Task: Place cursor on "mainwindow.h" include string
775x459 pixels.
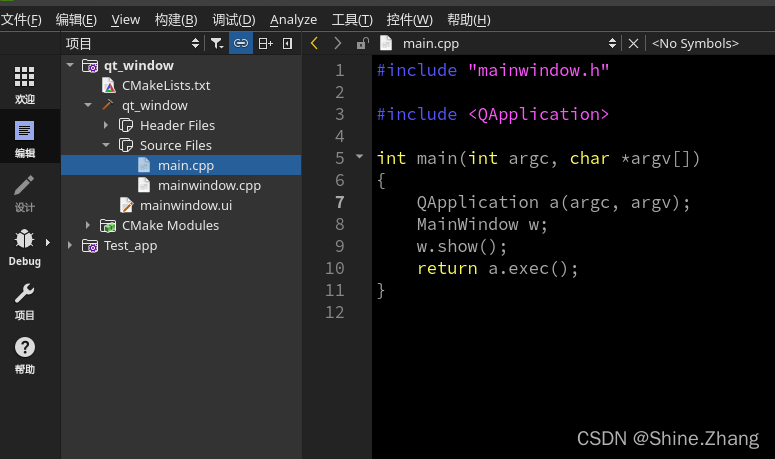Action: coord(538,70)
